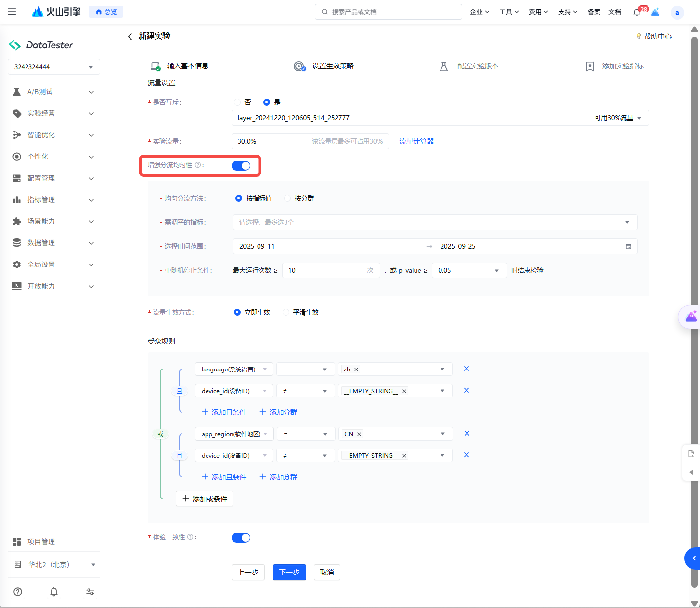700x608 pixels.
Task: Open the 费用 top menu
Action: 538,12
